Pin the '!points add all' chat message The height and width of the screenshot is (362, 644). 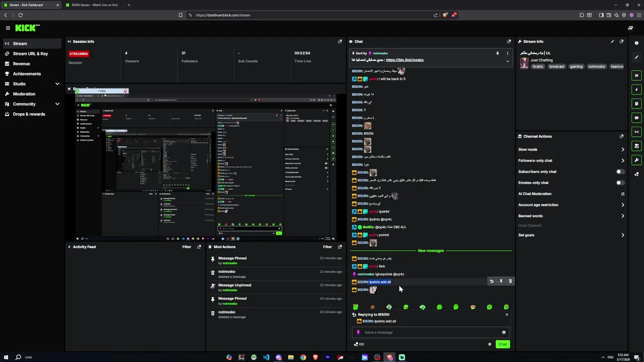pyautogui.click(x=501, y=282)
